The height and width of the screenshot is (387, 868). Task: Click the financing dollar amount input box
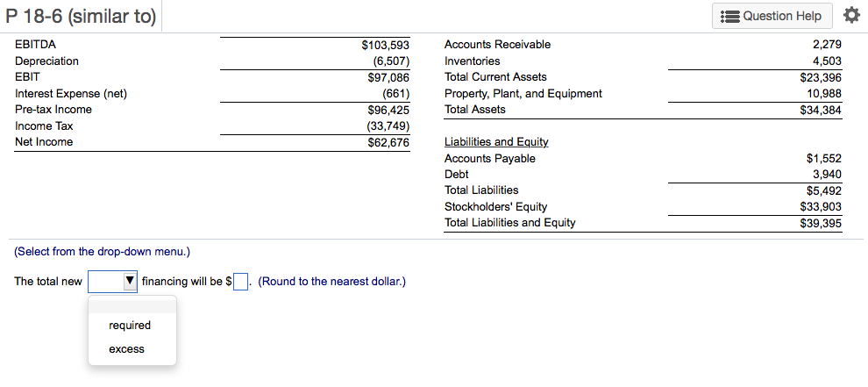[240, 282]
